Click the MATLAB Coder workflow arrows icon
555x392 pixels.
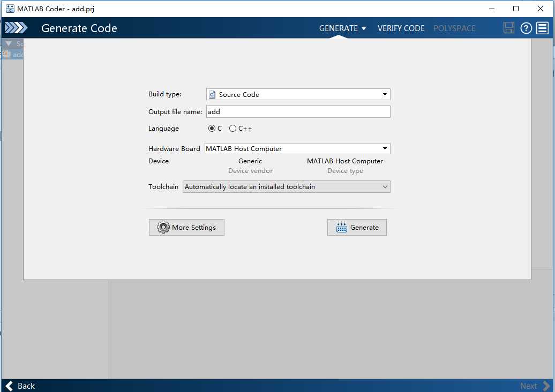tap(16, 28)
